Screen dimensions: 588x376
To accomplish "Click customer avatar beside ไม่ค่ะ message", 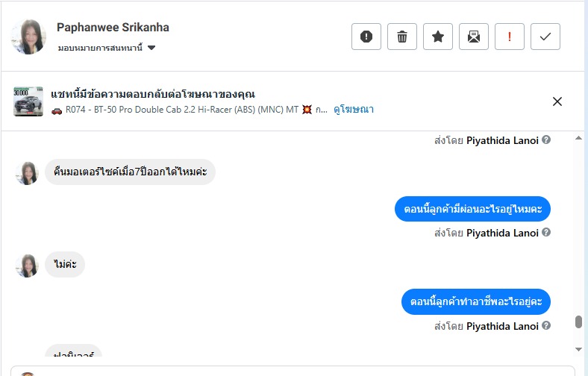I will point(28,266).
